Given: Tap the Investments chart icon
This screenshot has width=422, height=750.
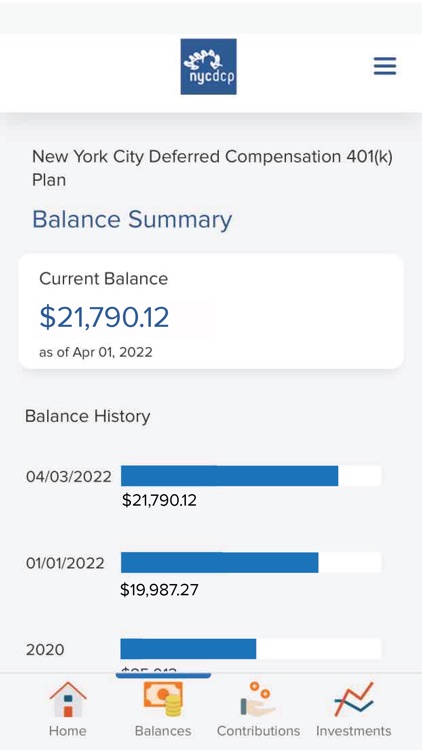Looking at the screenshot, I should coord(354,699).
